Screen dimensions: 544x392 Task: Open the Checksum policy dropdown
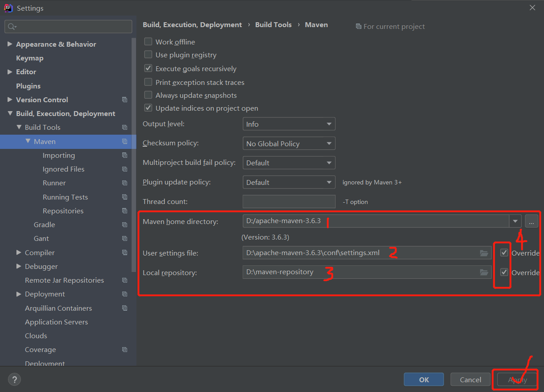[288, 143]
